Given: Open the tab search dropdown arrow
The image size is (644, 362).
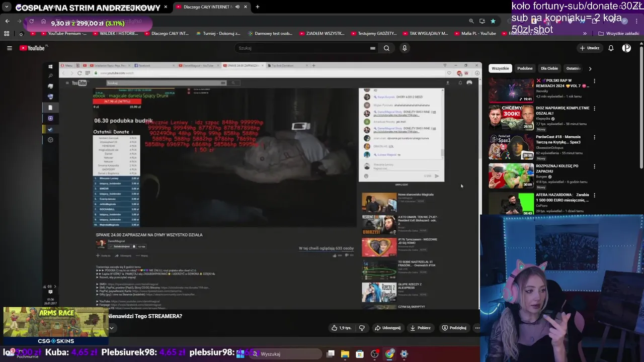Looking at the screenshot, I should (x=7, y=7).
